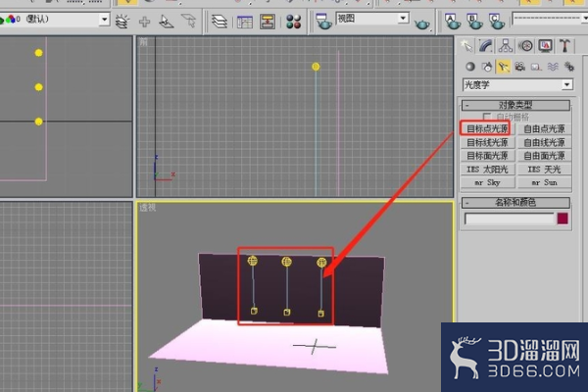
Task: Select the middle light in perspective viewport
Action: [286, 262]
